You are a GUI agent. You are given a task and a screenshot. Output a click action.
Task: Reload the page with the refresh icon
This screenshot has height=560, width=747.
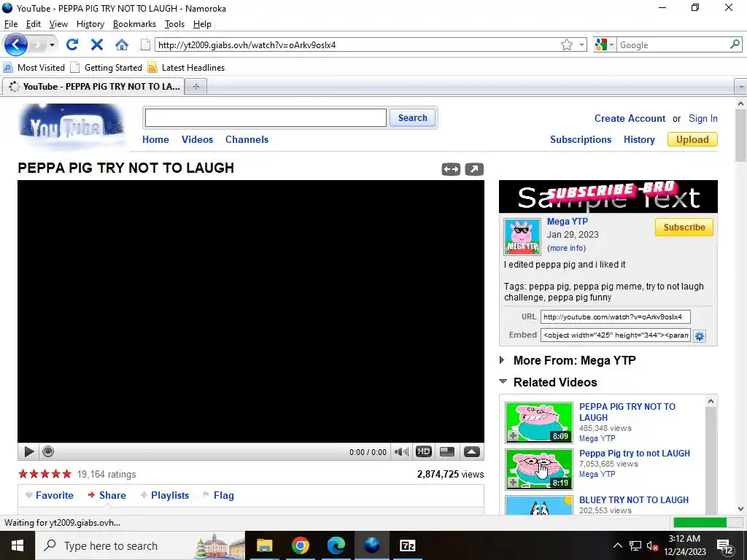click(x=72, y=44)
